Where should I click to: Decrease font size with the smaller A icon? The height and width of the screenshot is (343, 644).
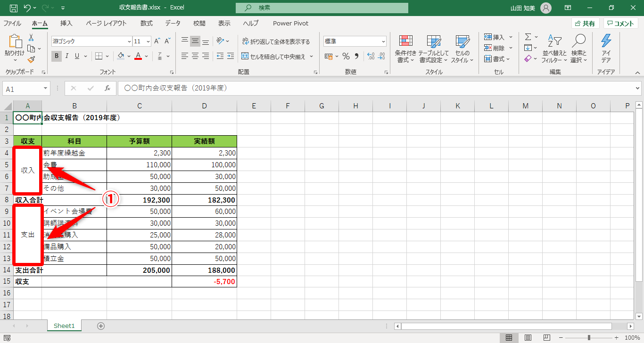pyautogui.click(x=168, y=41)
